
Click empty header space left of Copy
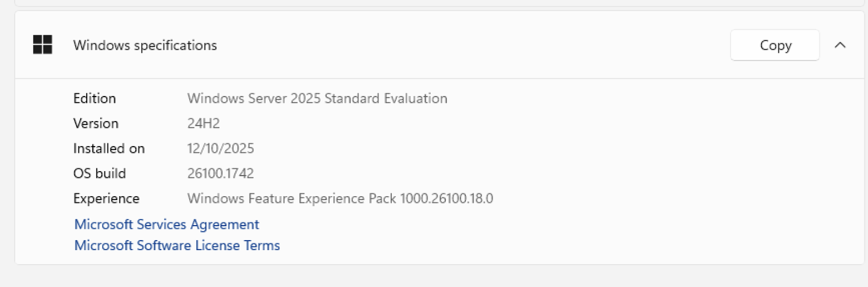473,45
